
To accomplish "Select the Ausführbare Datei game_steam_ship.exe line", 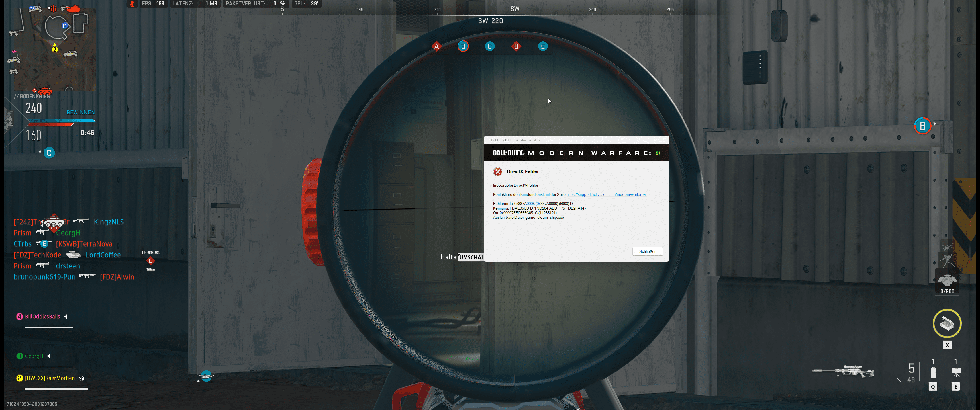I will click(x=528, y=218).
